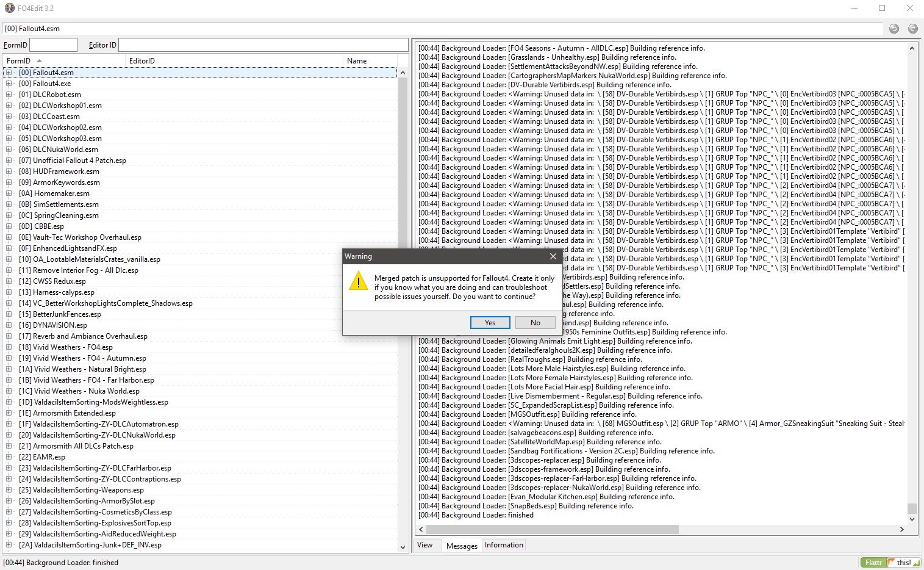Expand the [06] DLCNukaWorld.esm node

pyautogui.click(x=9, y=150)
